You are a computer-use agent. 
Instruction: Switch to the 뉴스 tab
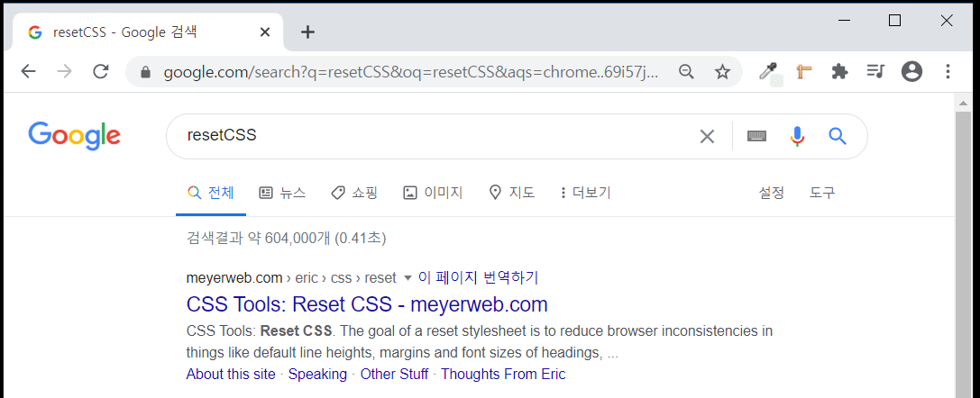point(282,193)
